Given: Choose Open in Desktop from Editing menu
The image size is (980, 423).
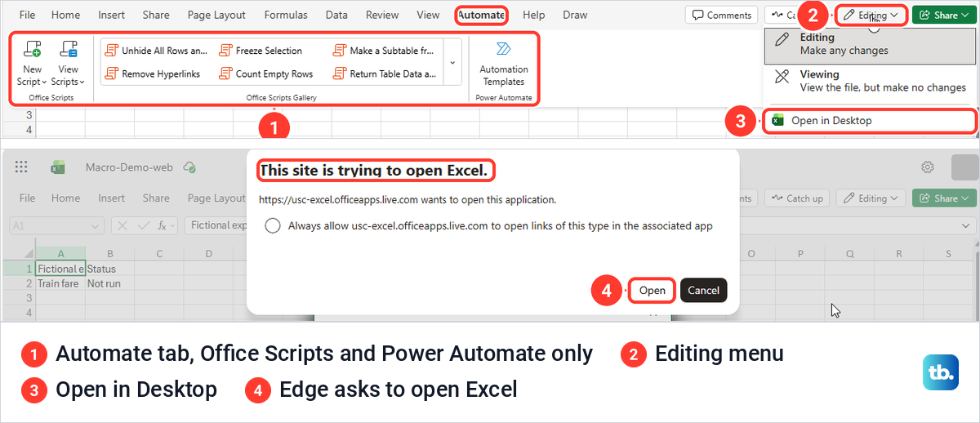Looking at the screenshot, I should pyautogui.click(x=870, y=121).
